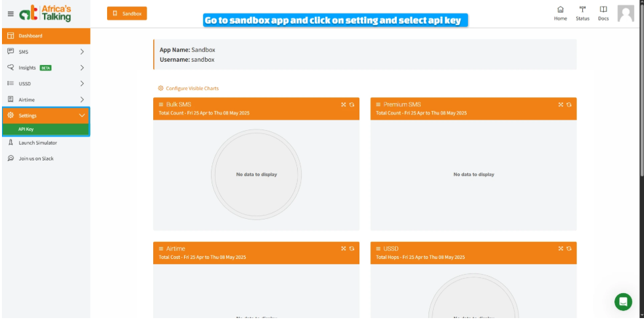Image resolution: width=644 pixels, height=322 pixels.
Task: Refresh the USSD chart
Action: click(569, 248)
